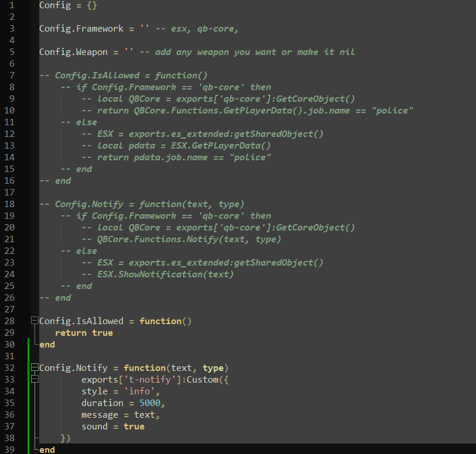476x454 pixels.
Task: Select line number 5 in the gutter
Action: (x=12, y=52)
